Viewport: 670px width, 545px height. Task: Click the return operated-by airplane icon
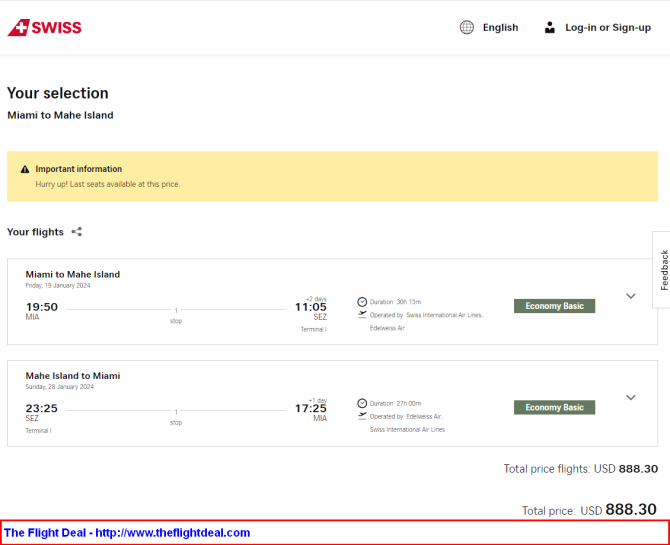(x=362, y=416)
